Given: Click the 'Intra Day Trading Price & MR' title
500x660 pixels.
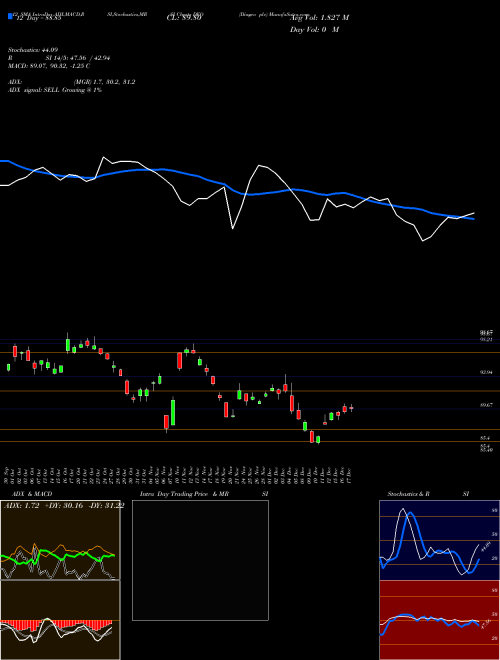Looking at the screenshot, I should 184,494.
